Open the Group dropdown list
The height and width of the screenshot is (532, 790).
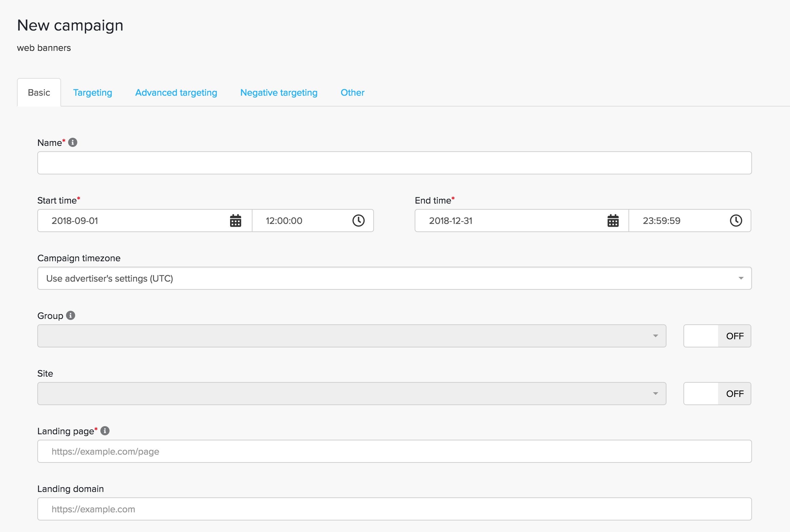352,336
